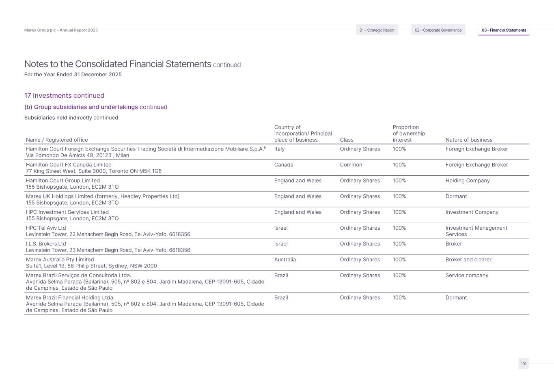Screen dimensions: 554x392
Task: Click the 'Country of incorporation/ Principal place of business' header
Action: click(303, 134)
